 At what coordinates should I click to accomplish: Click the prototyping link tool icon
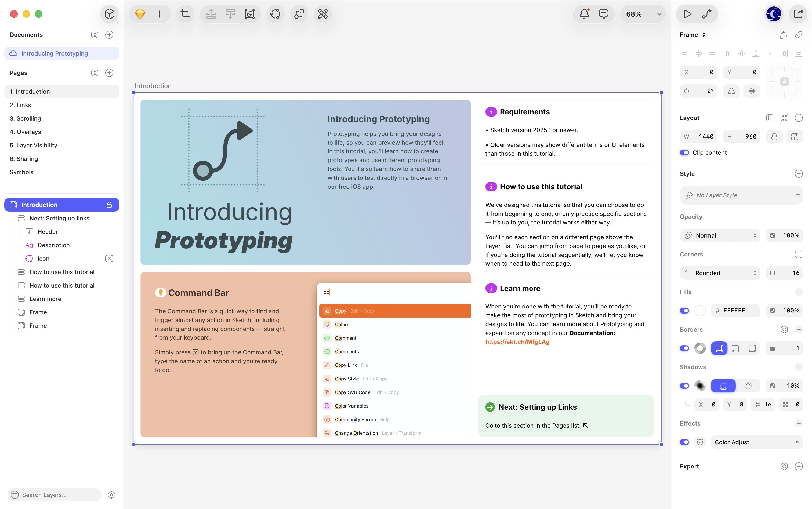point(707,14)
